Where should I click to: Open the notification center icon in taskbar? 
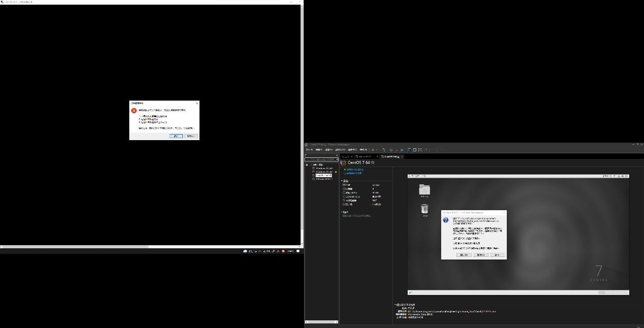pyautogui.click(x=298, y=251)
